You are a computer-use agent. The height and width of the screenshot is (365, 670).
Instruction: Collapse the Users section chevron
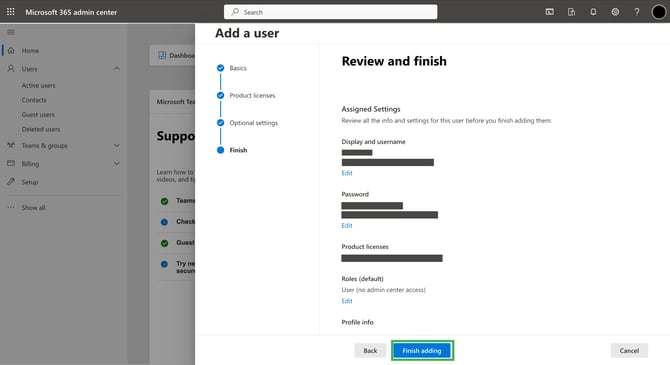[116, 68]
